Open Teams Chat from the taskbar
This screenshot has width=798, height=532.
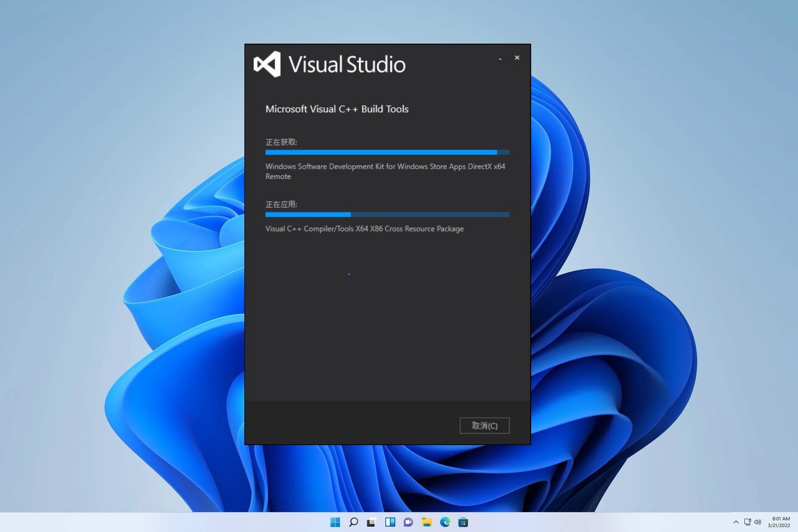(408, 522)
